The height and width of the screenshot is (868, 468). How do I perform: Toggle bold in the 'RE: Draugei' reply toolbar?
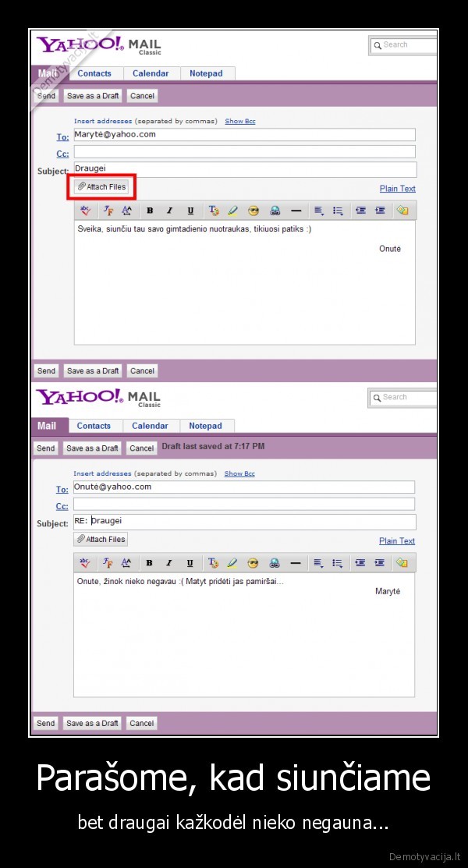coord(148,563)
